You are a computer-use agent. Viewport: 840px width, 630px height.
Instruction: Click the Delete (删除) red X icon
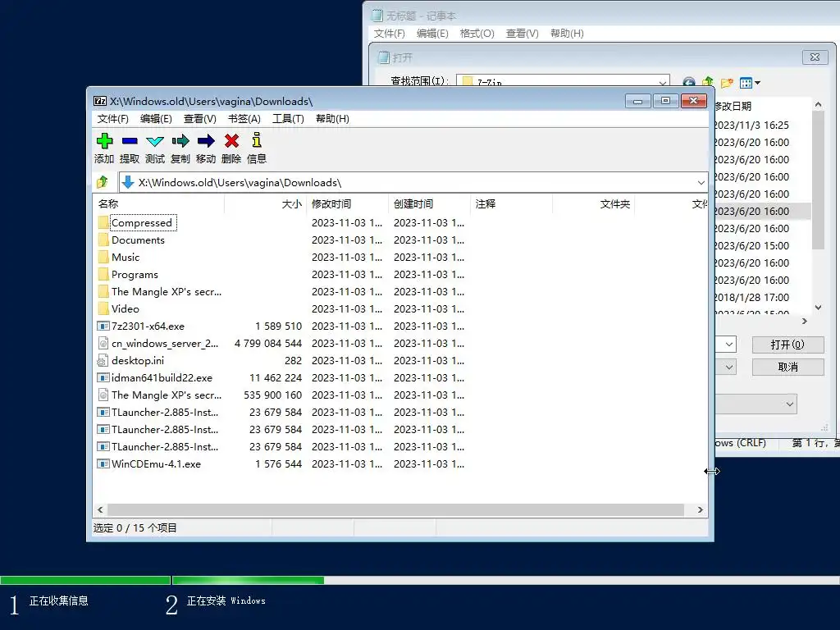click(x=231, y=141)
